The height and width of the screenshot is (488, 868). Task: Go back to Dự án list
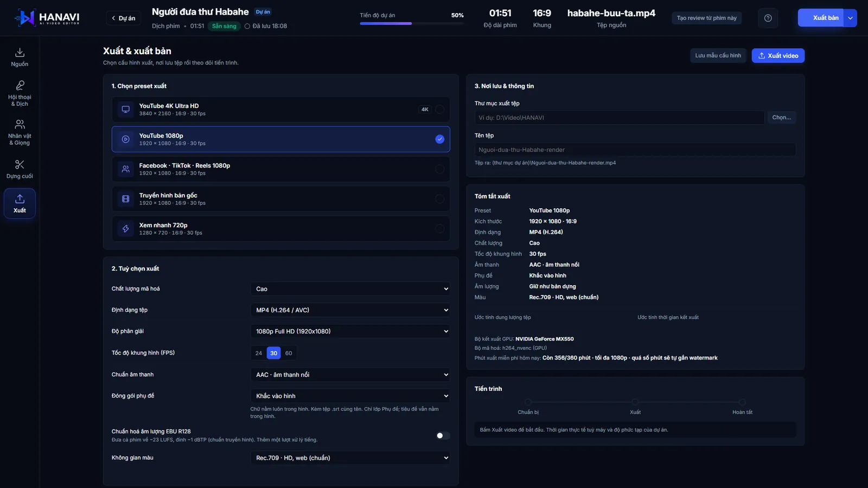coord(124,18)
